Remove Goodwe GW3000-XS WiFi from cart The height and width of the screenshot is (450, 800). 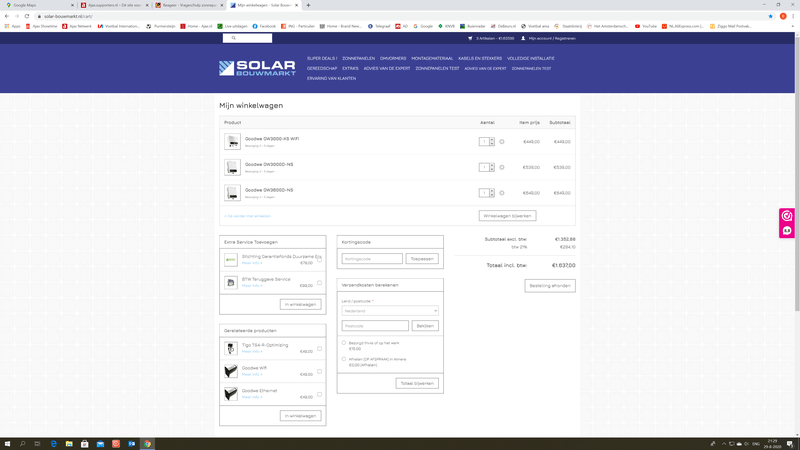[502, 142]
